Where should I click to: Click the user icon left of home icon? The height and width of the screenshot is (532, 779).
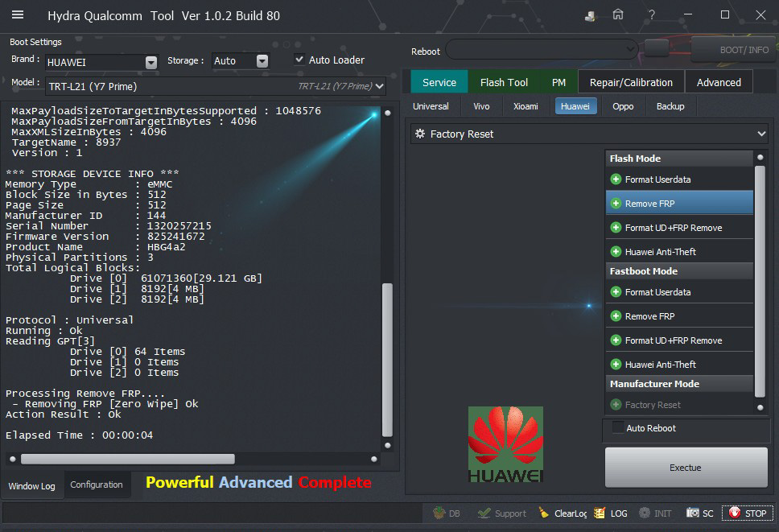[590, 16]
